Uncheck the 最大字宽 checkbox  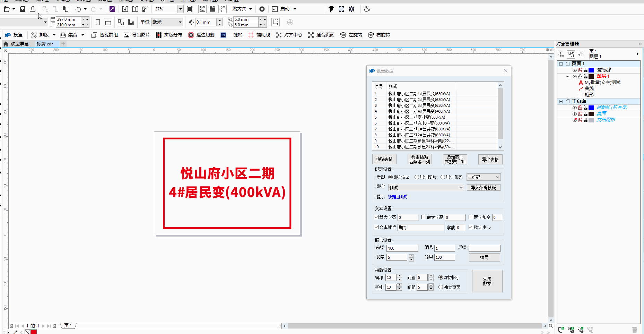pos(376,217)
